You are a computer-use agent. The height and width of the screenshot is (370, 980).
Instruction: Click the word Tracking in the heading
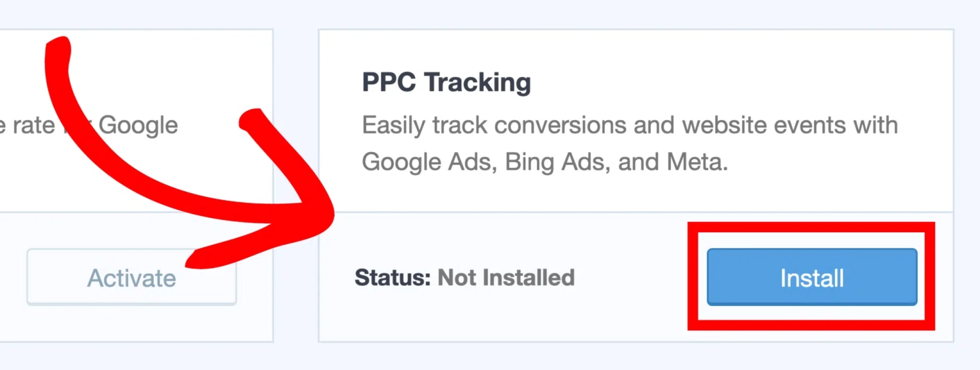click(x=477, y=83)
